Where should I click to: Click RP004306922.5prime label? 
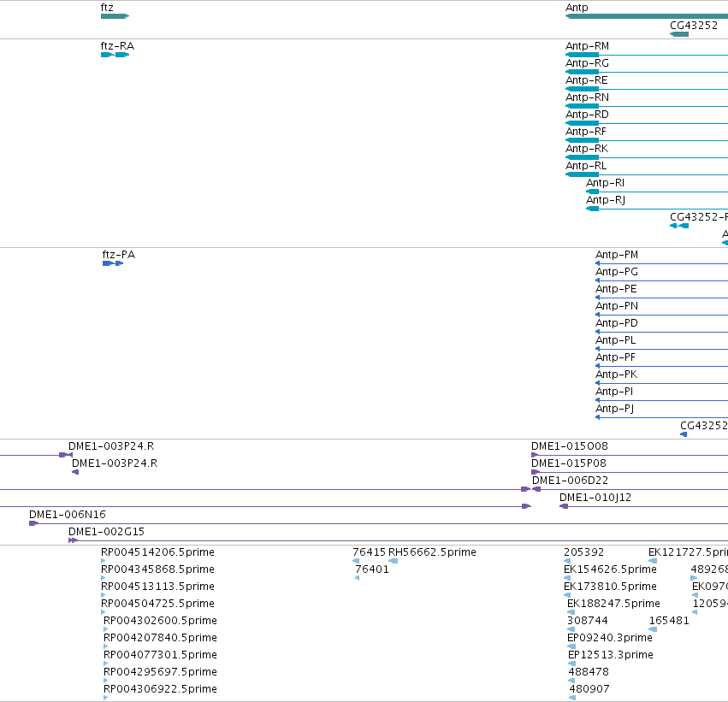click(x=160, y=689)
